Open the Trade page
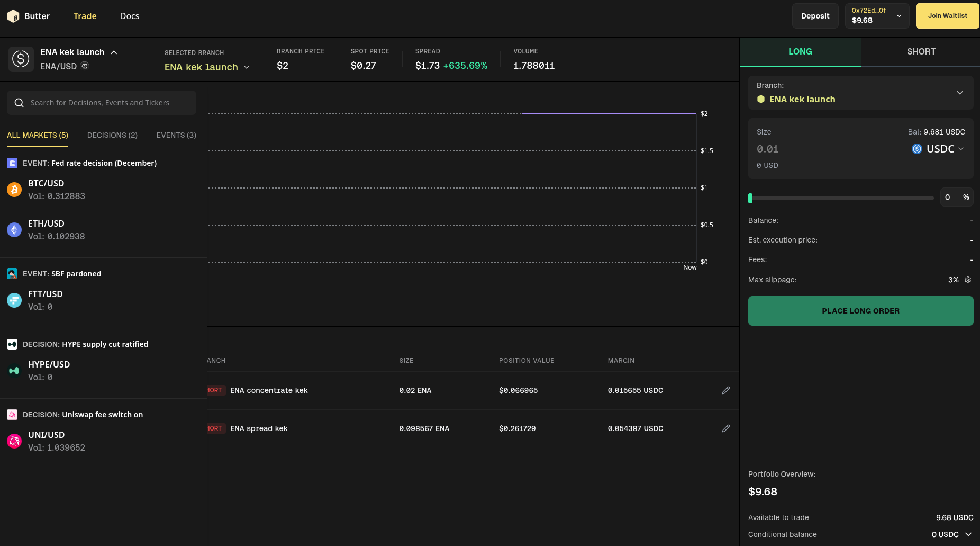This screenshot has height=546, width=980. [x=85, y=16]
